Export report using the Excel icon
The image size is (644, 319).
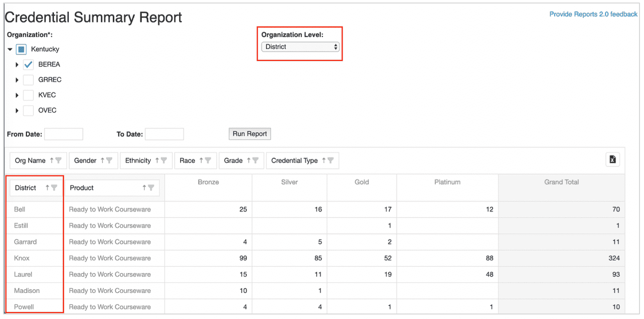(x=613, y=159)
